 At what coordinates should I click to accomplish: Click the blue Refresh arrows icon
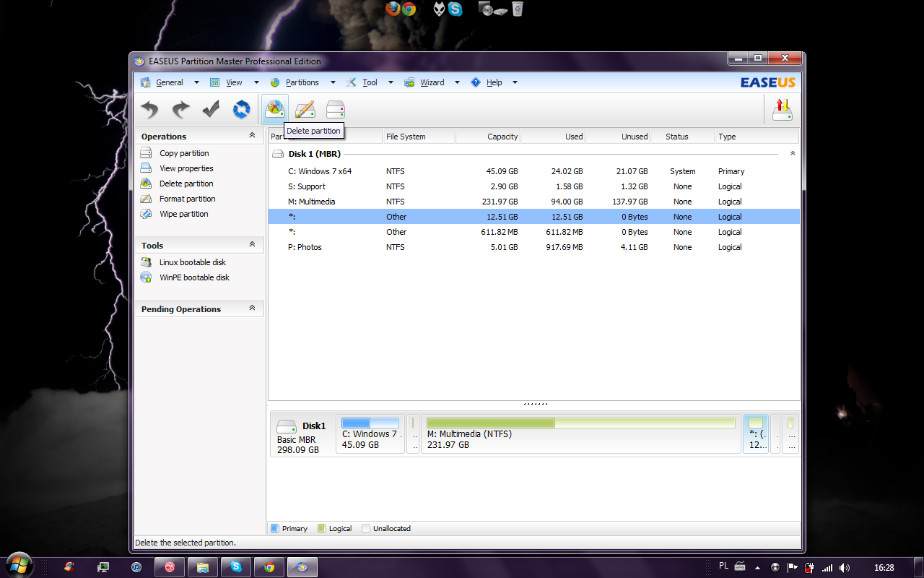coord(241,110)
